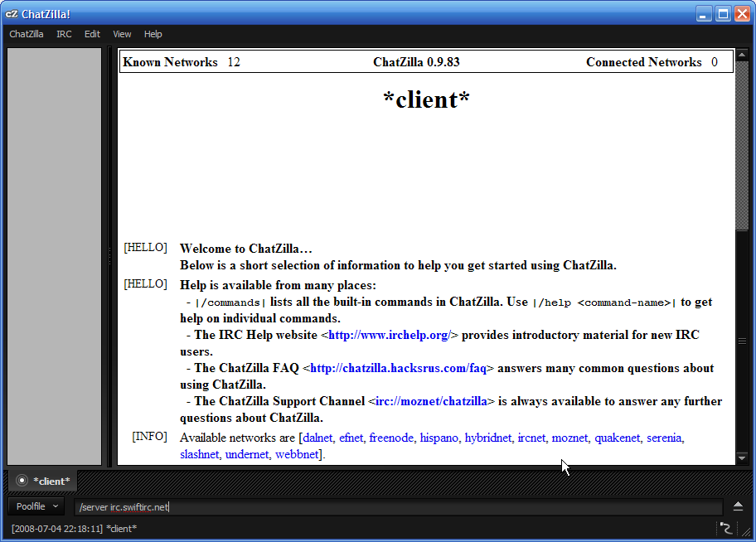Click the scroll down arrow of chat view
Screen dimensions: 756x542
click(x=742, y=457)
